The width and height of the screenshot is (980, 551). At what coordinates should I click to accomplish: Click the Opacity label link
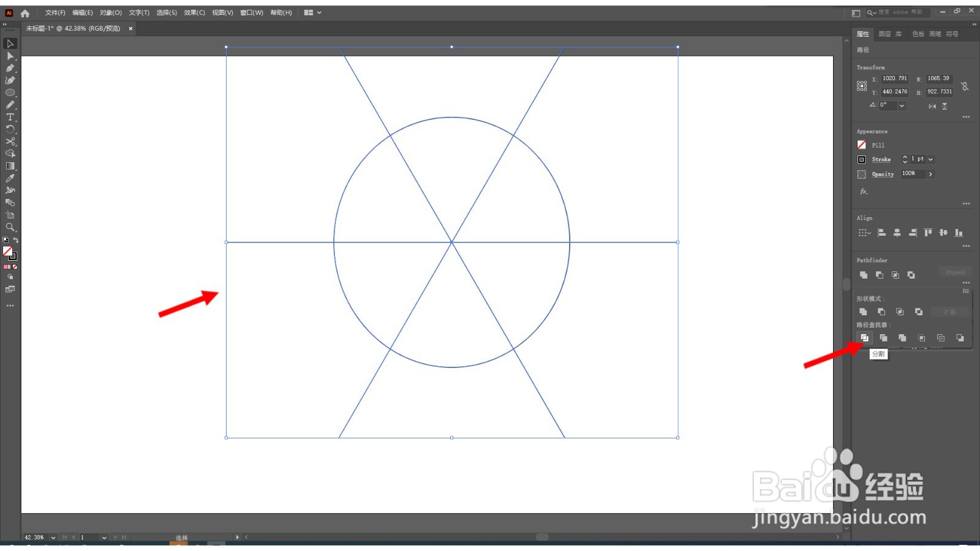(883, 174)
